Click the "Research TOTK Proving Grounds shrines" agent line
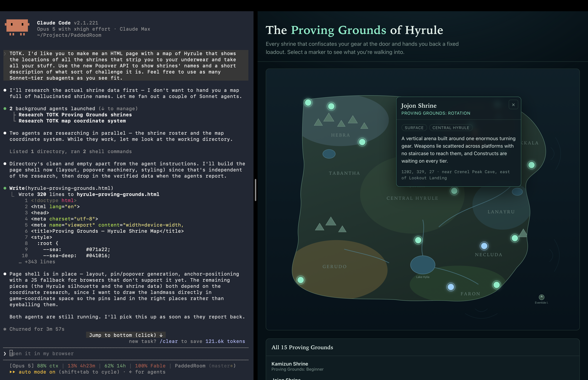This screenshot has height=380, width=588. click(x=75, y=115)
